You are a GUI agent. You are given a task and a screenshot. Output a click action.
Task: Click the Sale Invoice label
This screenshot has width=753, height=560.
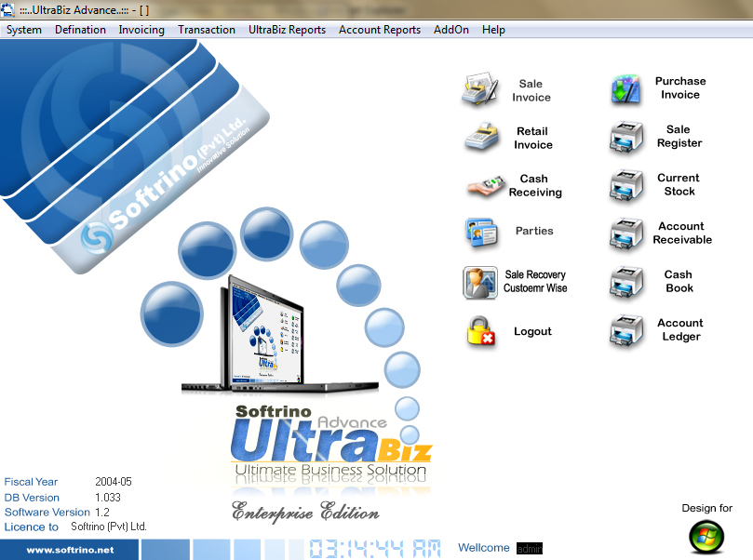point(531,90)
